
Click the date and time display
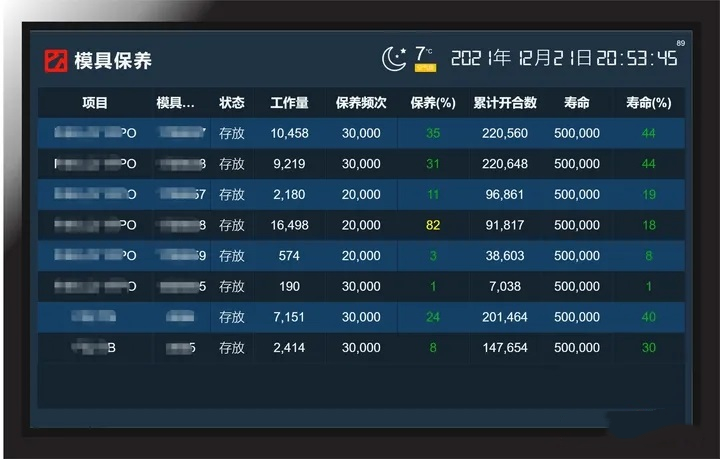[x=564, y=58]
